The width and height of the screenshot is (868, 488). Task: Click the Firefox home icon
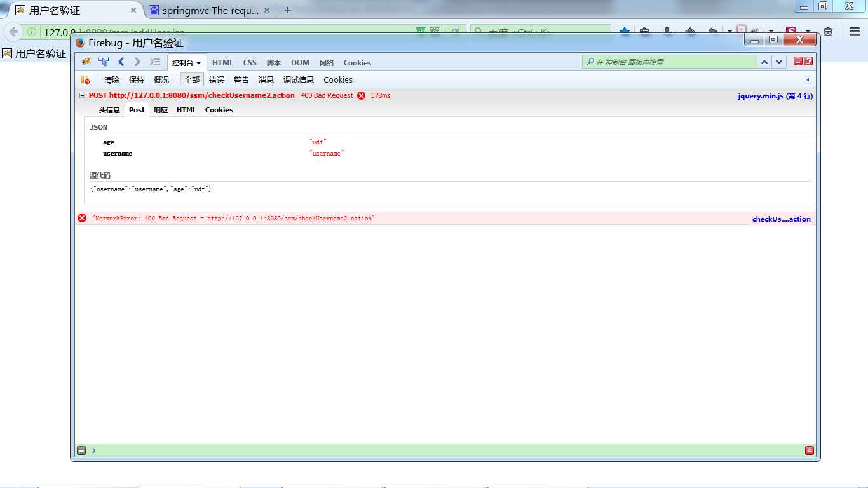690,32
